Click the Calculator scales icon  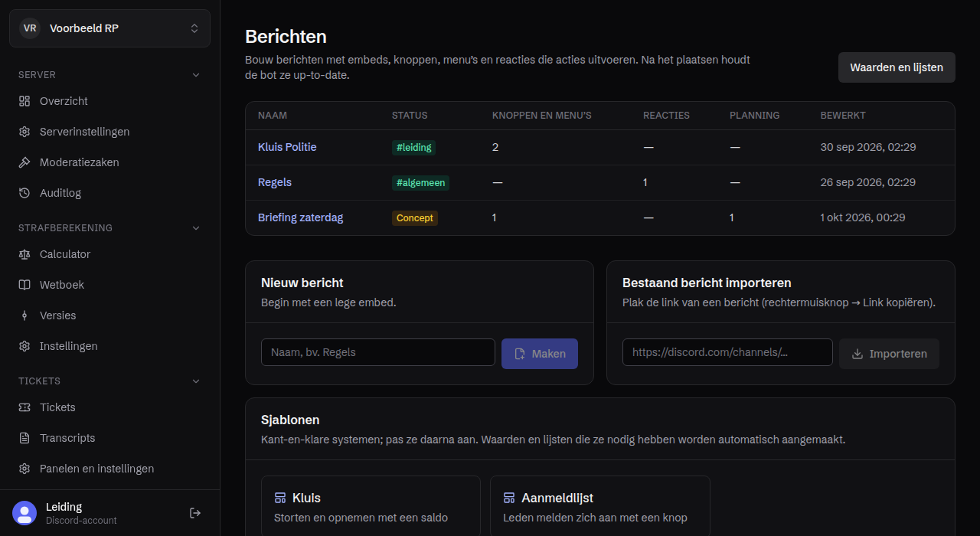[x=24, y=254]
